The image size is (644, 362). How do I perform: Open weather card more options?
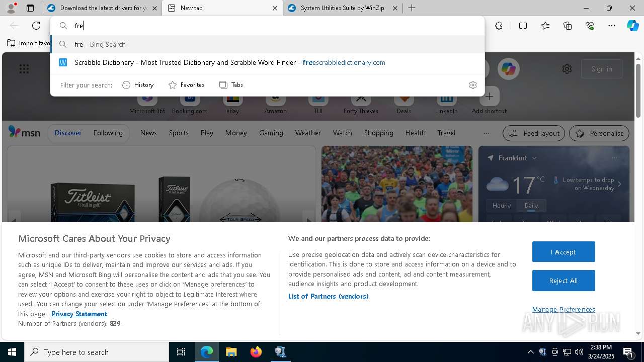(x=614, y=158)
